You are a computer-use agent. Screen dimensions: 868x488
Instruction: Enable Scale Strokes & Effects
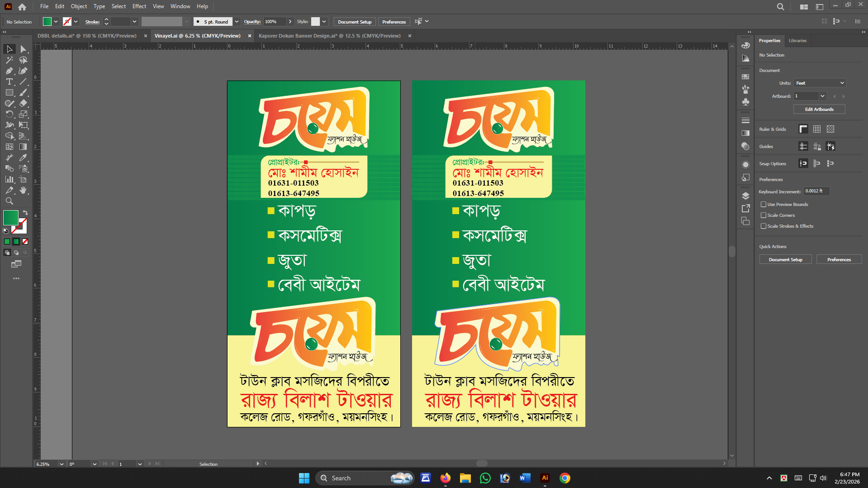(x=764, y=226)
